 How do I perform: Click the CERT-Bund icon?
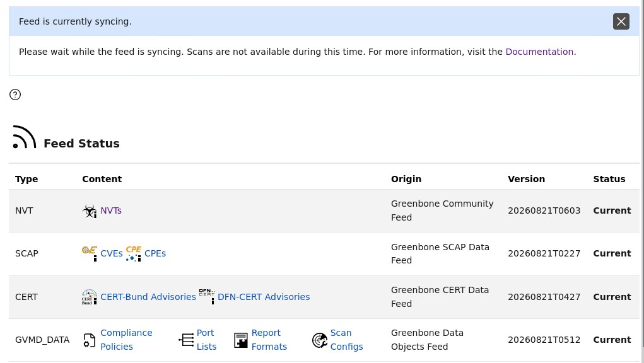90,297
